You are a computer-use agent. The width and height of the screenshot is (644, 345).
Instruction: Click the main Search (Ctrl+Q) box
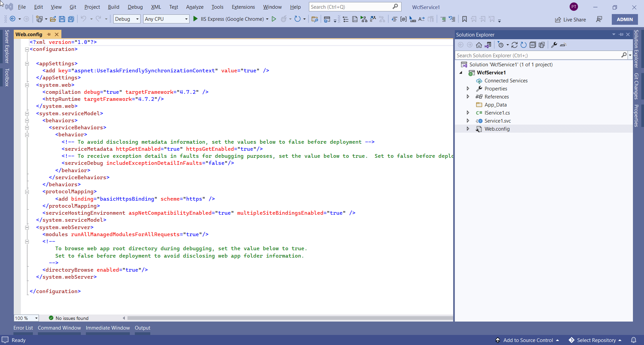click(355, 7)
